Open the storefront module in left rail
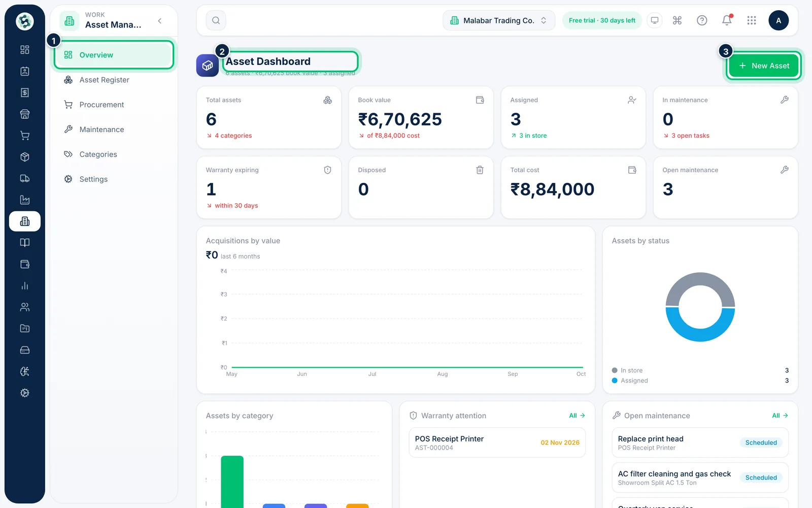This screenshot has height=508, width=812. (x=24, y=114)
